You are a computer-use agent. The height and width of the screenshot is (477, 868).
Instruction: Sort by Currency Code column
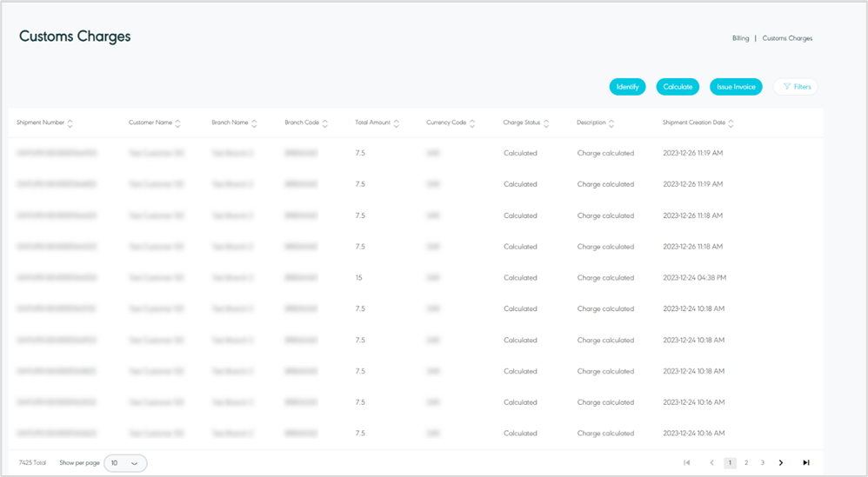point(472,123)
